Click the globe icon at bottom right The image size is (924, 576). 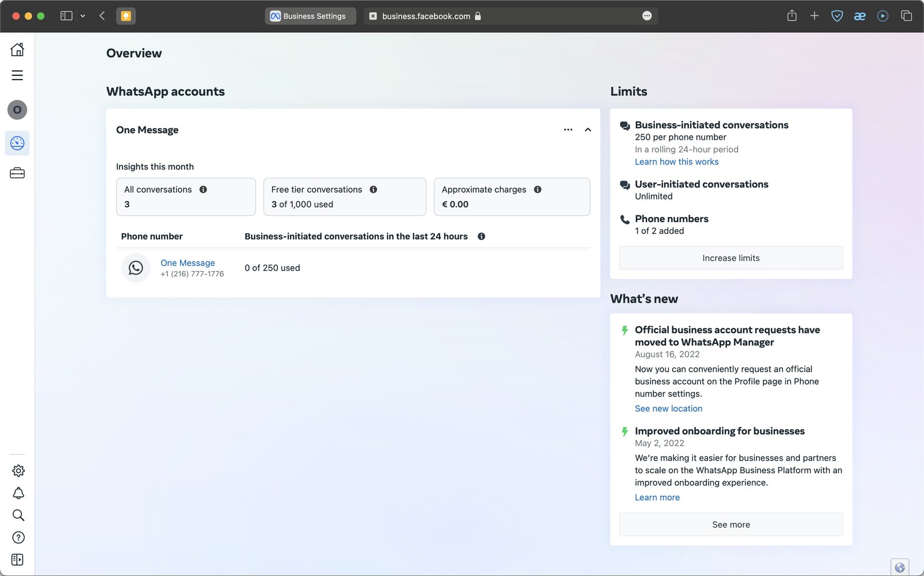coord(900,567)
